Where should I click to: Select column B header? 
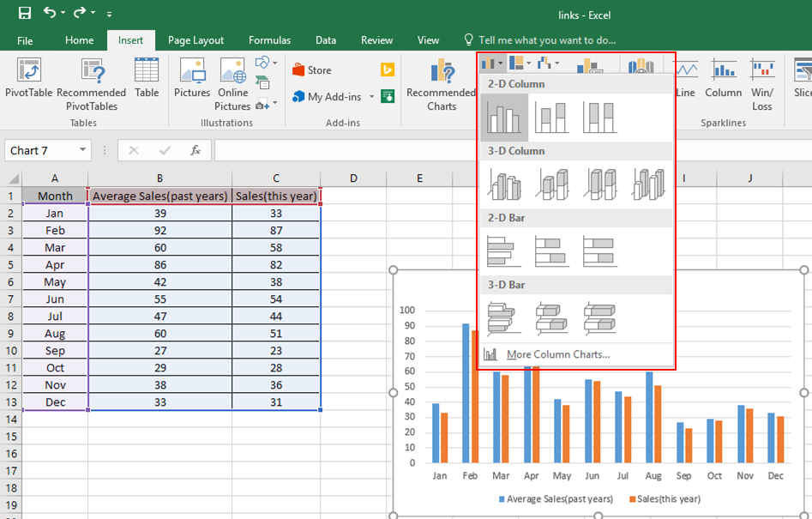160,178
